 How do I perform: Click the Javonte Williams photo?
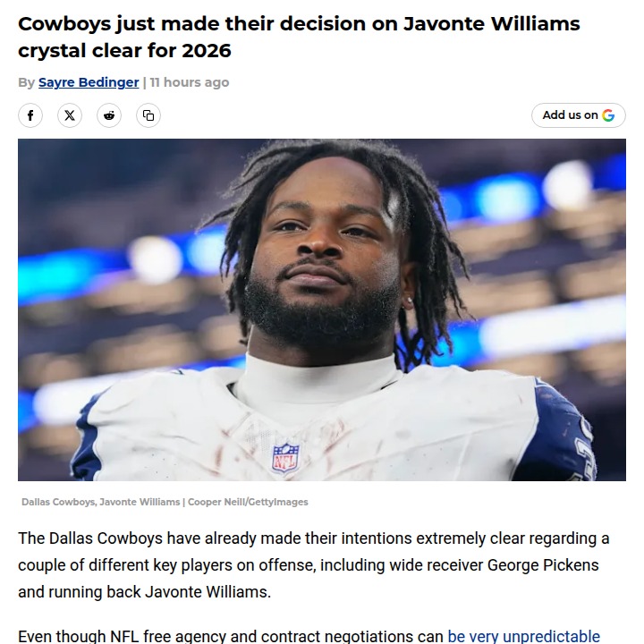click(322, 309)
